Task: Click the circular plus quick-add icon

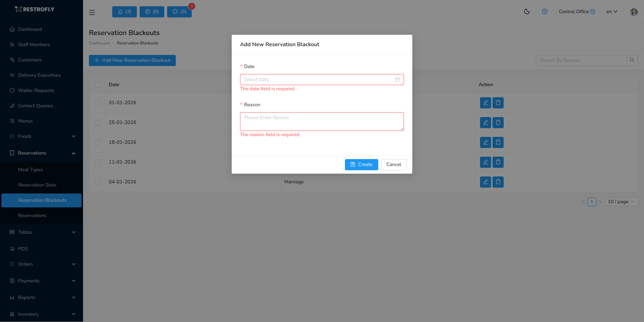Action: tap(545, 11)
